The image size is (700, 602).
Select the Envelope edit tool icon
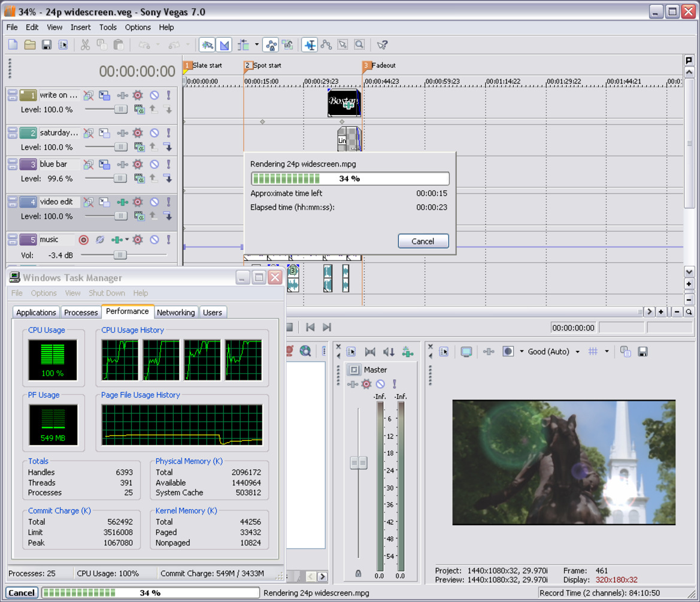tap(326, 45)
